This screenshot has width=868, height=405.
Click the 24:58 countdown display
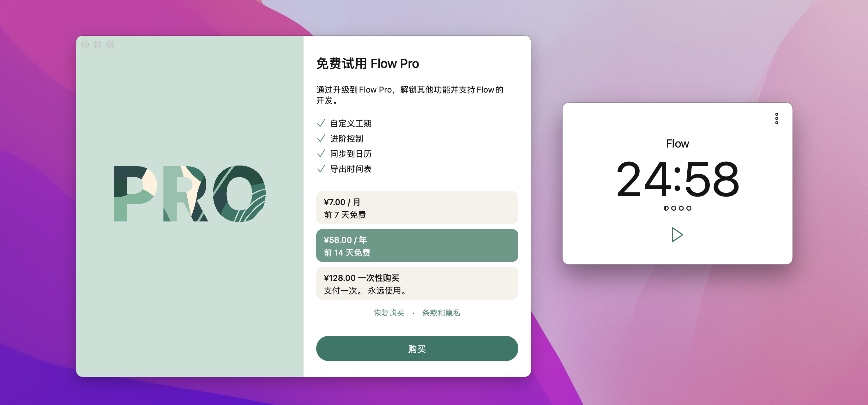[x=677, y=179]
